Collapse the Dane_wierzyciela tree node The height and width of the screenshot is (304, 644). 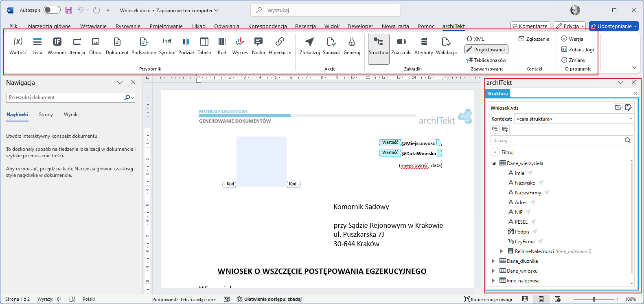494,163
